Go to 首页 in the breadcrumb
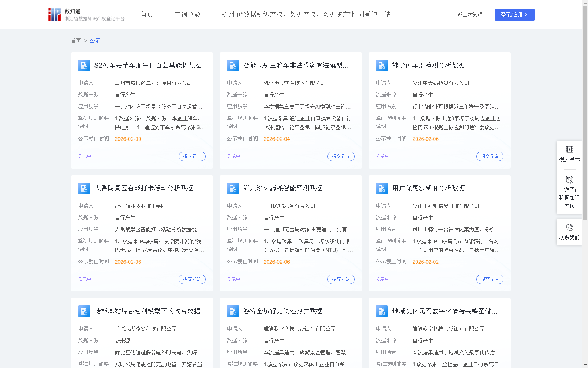 coord(76,40)
